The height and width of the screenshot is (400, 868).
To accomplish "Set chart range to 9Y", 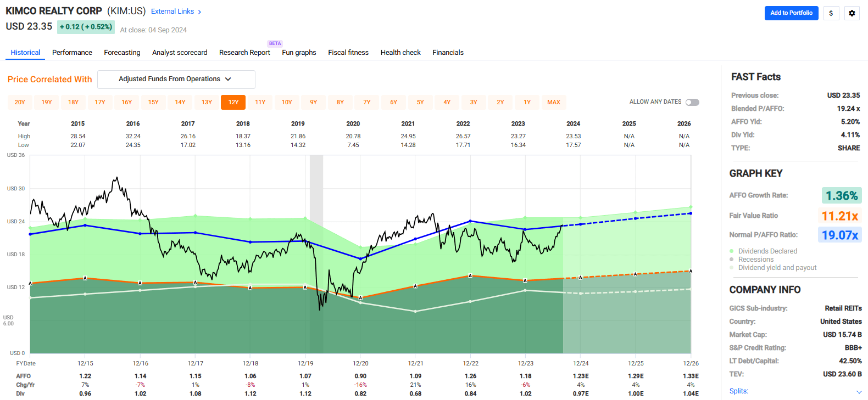I will 314,102.
